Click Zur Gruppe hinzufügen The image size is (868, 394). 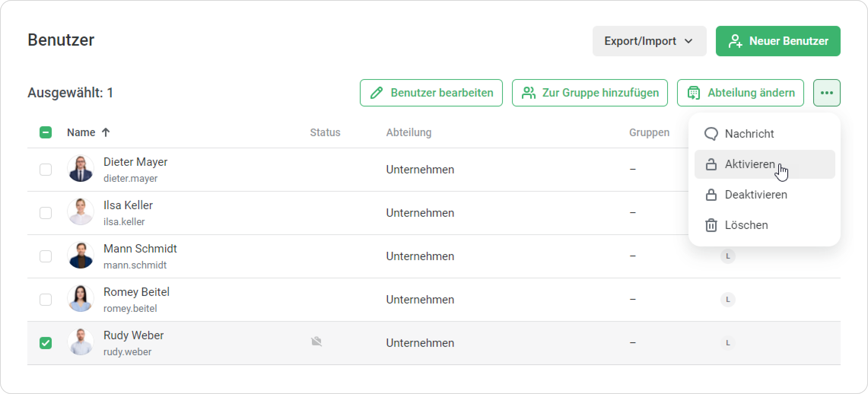pos(590,93)
